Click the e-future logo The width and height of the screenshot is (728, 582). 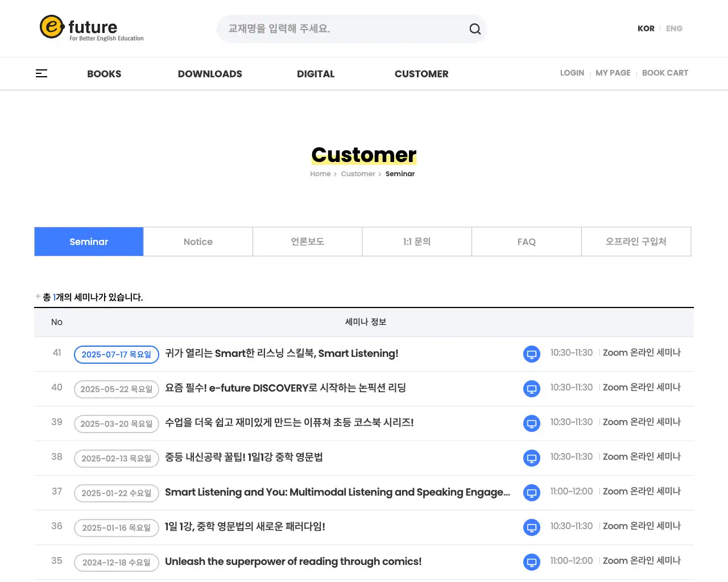(x=92, y=28)
